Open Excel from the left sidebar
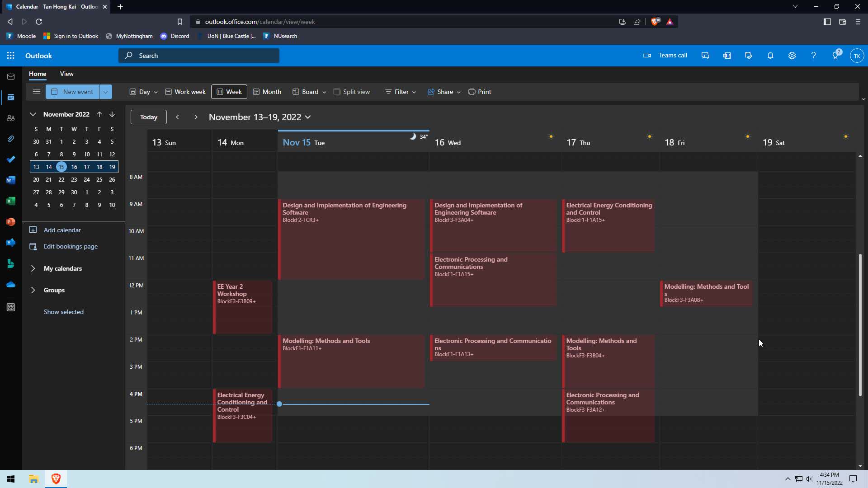Viewport: 868px width, 488px height. point(11,201)
